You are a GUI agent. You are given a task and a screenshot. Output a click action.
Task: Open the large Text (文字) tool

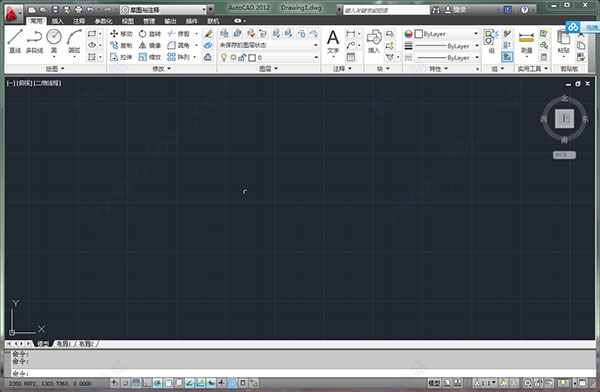pos(333,42)
